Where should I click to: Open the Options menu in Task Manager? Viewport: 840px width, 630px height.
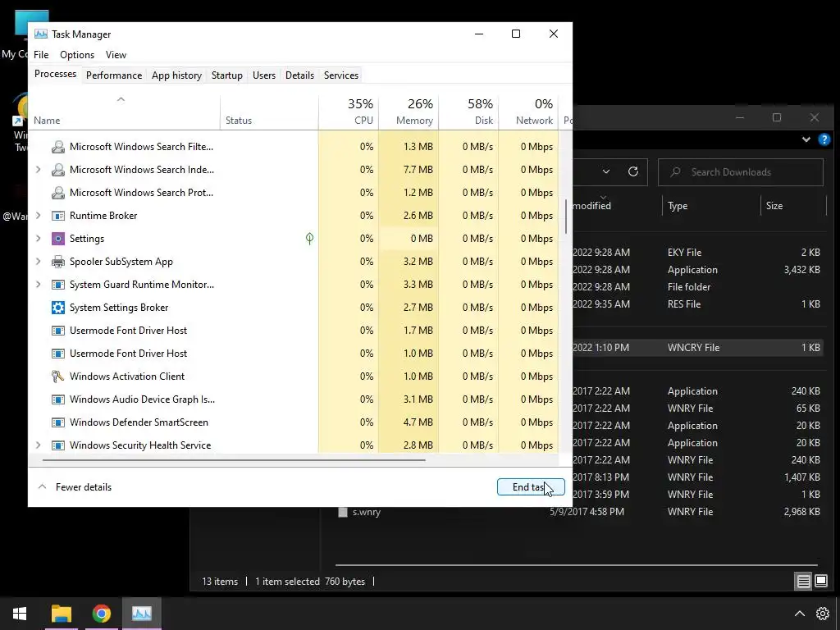[x=77, y=55]
